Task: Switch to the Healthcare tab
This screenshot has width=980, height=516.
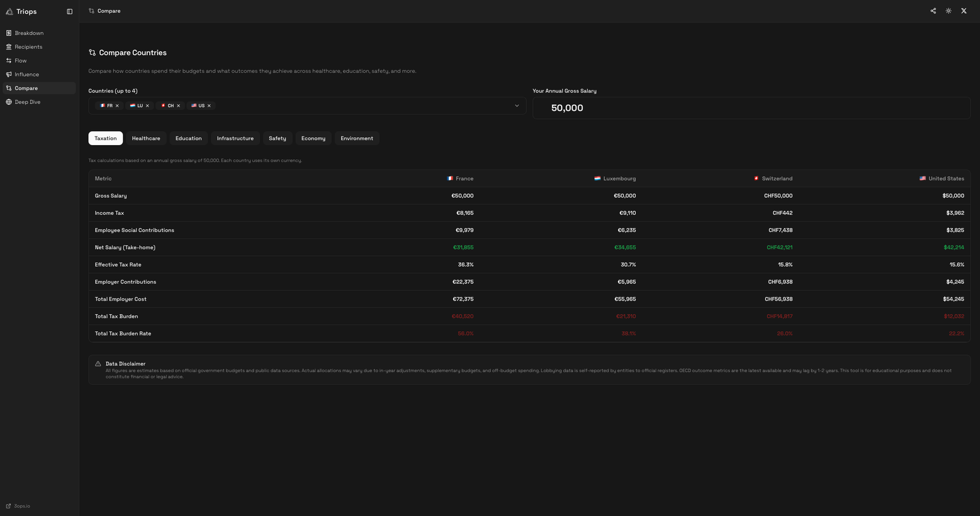Action: pyautogui.click(x=146, y=138)
